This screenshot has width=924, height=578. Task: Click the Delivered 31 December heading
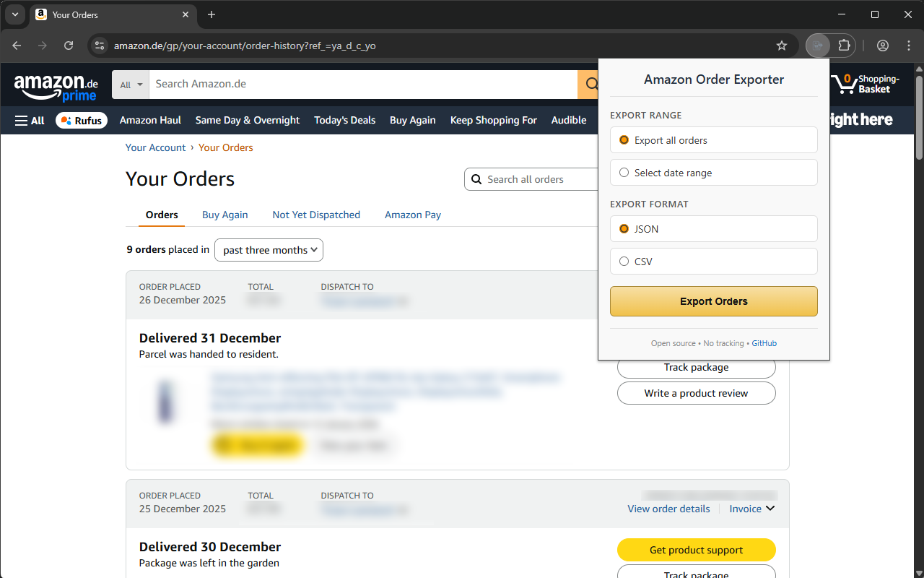point(210,338)
